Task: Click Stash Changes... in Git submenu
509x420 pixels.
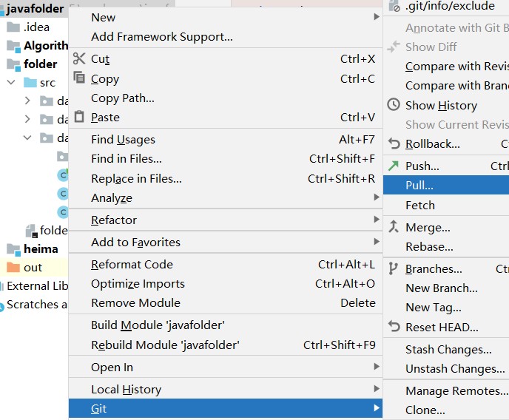Action: (x=448, y=349)
